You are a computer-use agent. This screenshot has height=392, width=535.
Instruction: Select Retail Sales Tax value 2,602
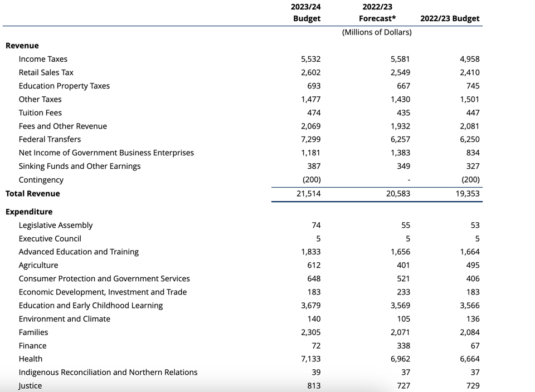coord(311,72)
